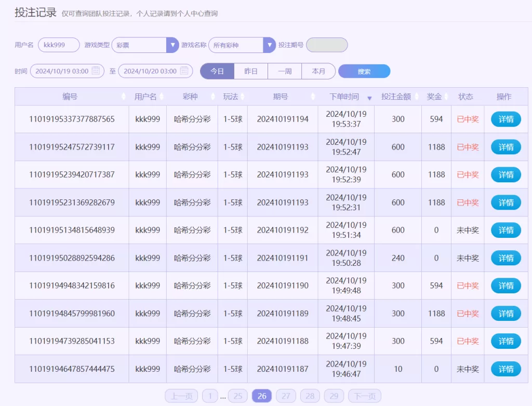532x406 pixels.
Task: Sort table by 投注金额 column arrows
Action: click(x=417, y=97)
